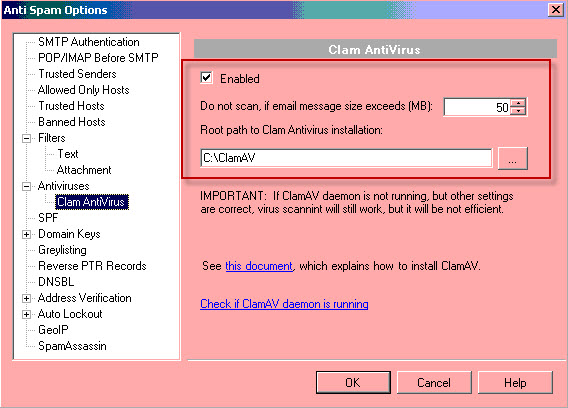Uncheck the Enabled checkbox
This screenshot has width=568, height=408.
coord(206,78)
